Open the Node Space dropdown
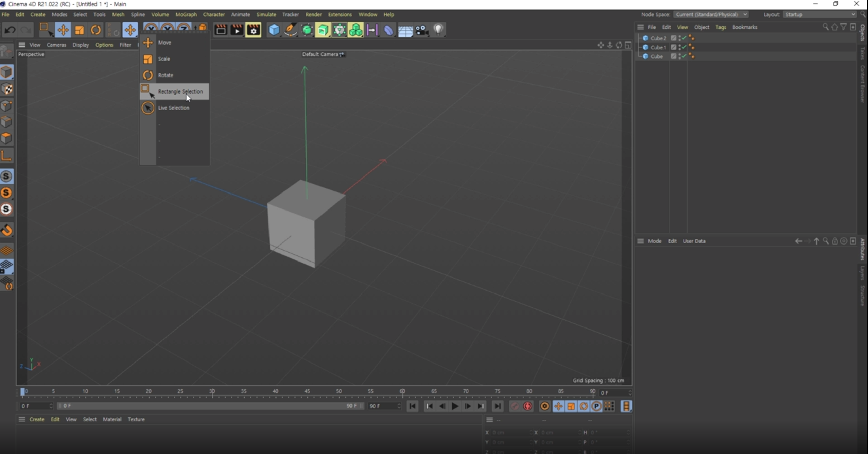This screenshot has height=454, width=868. 711,14
